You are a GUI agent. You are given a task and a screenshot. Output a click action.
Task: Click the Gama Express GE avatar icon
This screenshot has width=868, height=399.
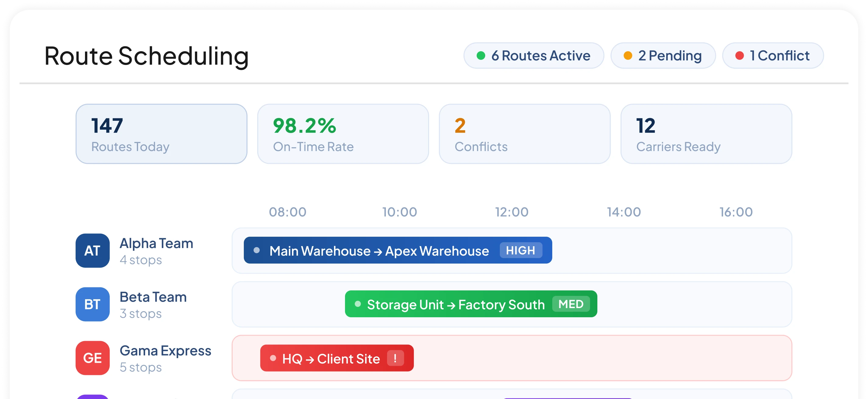[92, 358]
